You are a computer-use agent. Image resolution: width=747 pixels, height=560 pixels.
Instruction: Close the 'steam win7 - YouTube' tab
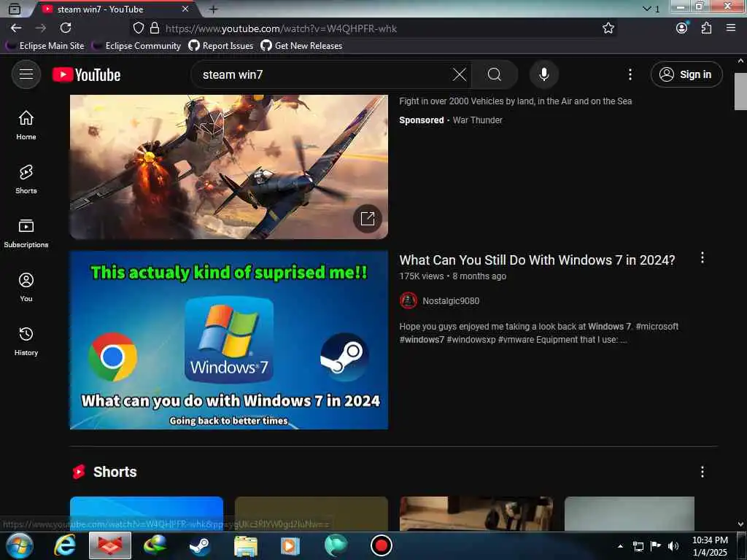click(x=185, y=9)
